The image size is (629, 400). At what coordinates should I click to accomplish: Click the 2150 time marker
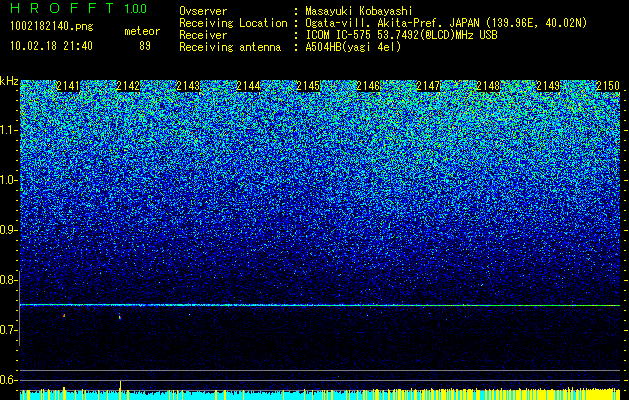(x=608, y=86)
